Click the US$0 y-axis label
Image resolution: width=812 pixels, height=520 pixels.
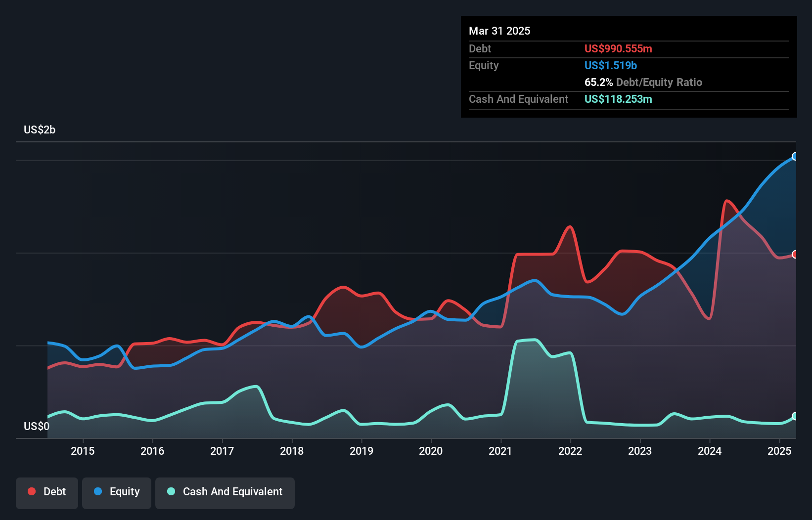click(x=37, y=426)
